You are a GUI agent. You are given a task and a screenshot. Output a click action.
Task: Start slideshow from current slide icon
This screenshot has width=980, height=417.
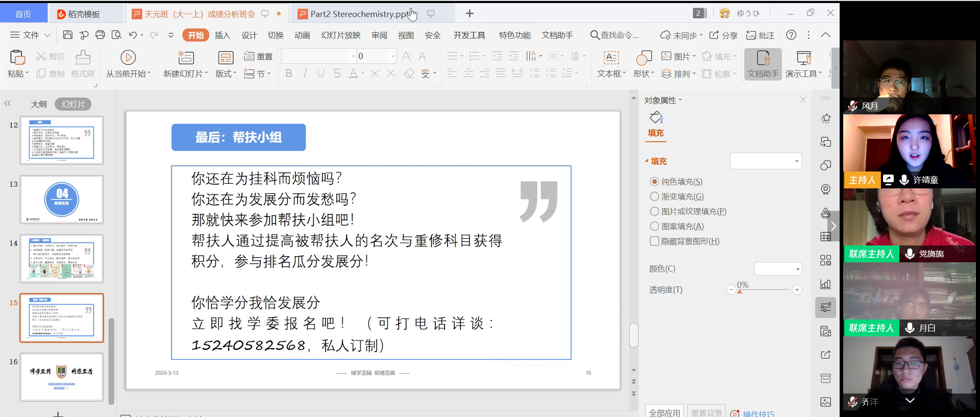(128, 57)
